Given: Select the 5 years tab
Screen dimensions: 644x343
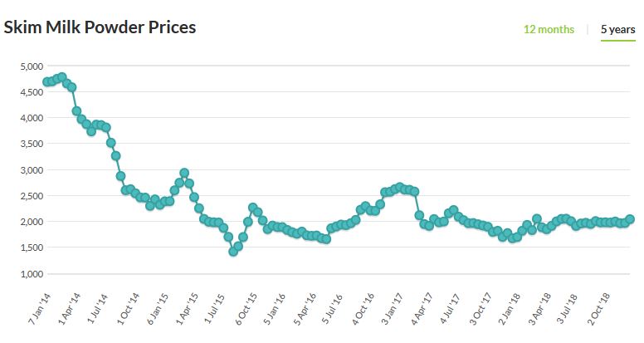Looking at the screenshot, I should [x=617, y=29].
